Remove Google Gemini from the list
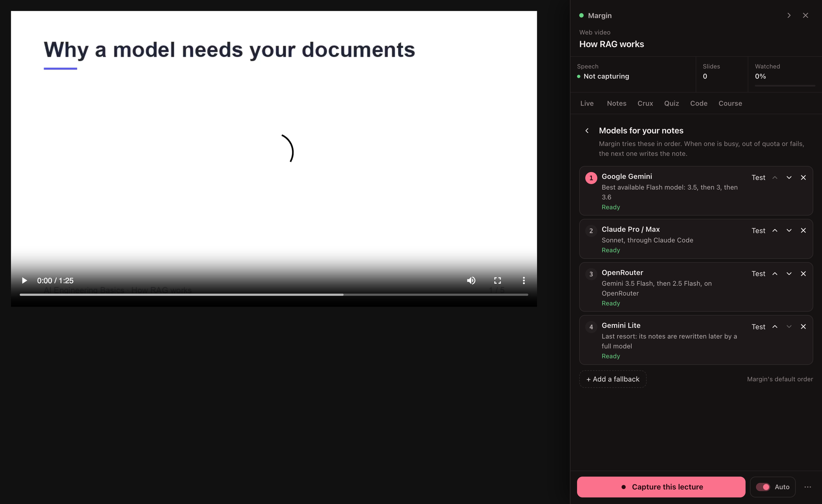Image resolution: width=822 pixels, height=504 pixels. [803, 177]
